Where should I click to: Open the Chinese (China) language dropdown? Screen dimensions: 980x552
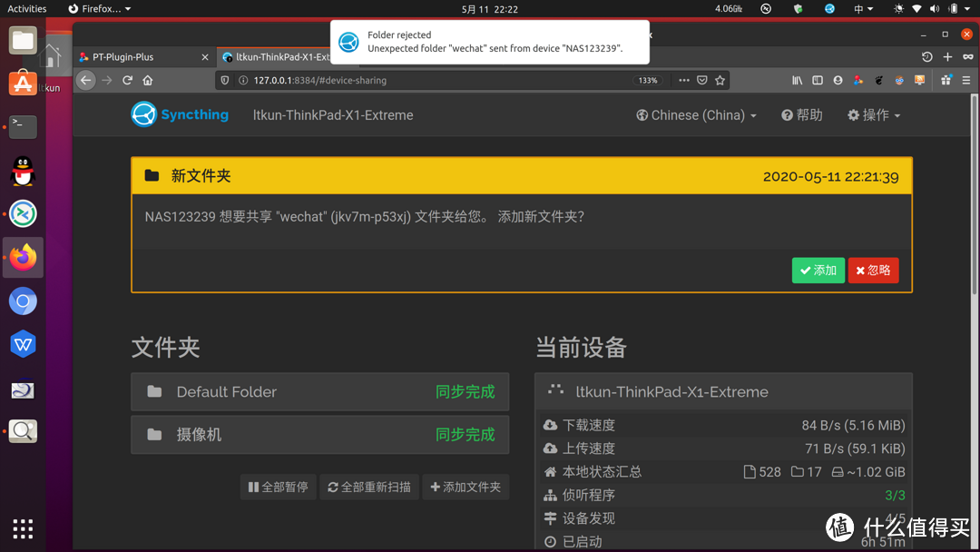(x=696, y=115)
